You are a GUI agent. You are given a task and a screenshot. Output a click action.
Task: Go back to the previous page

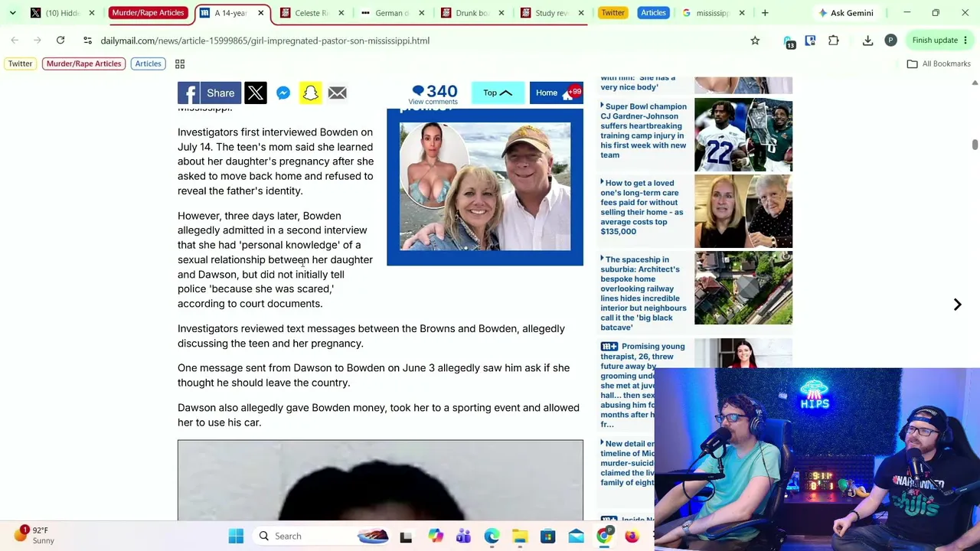point(15,41)
